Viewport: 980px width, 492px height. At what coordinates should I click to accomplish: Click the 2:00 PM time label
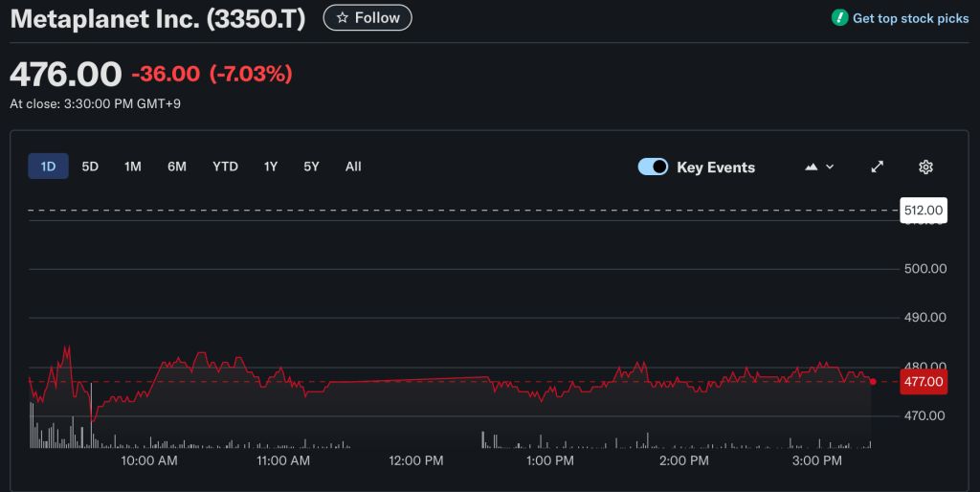683,460
